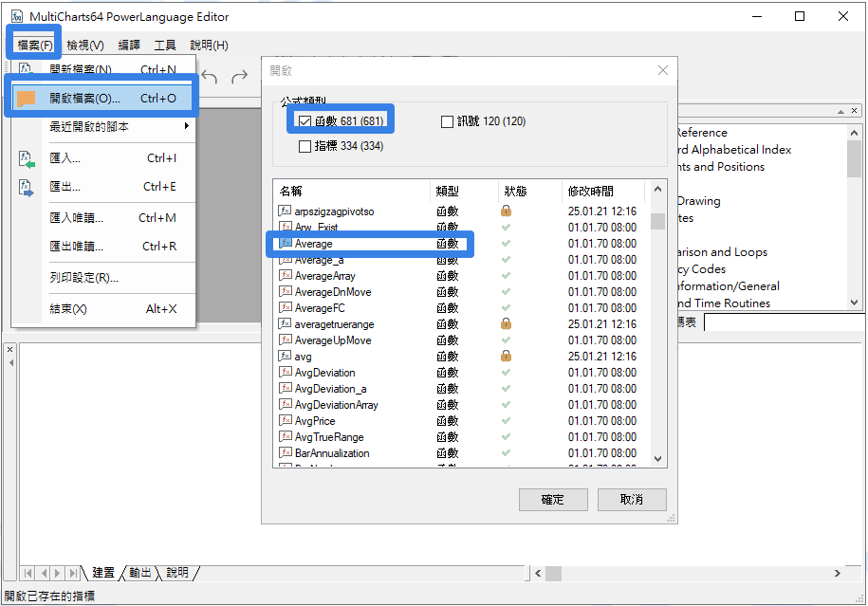Sort list by 類型 column header
Screen dimensions: 868x606
click(x=465, y=191)
